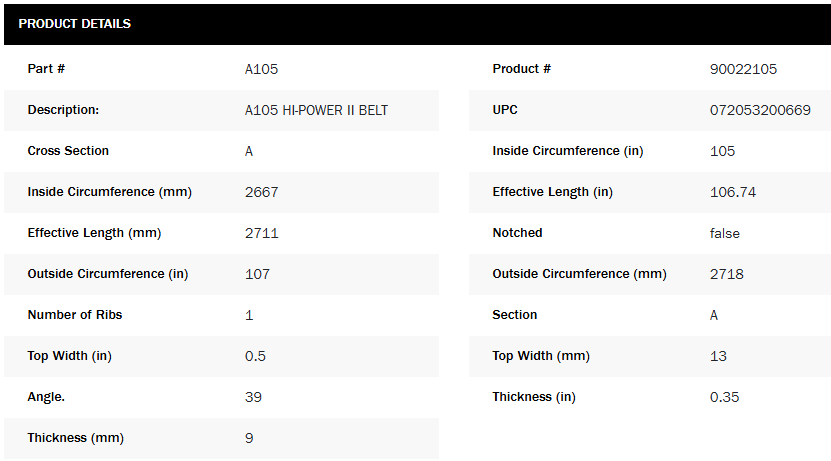Click the description A105 HI-POWER II BELT

[x=316, y=110]
